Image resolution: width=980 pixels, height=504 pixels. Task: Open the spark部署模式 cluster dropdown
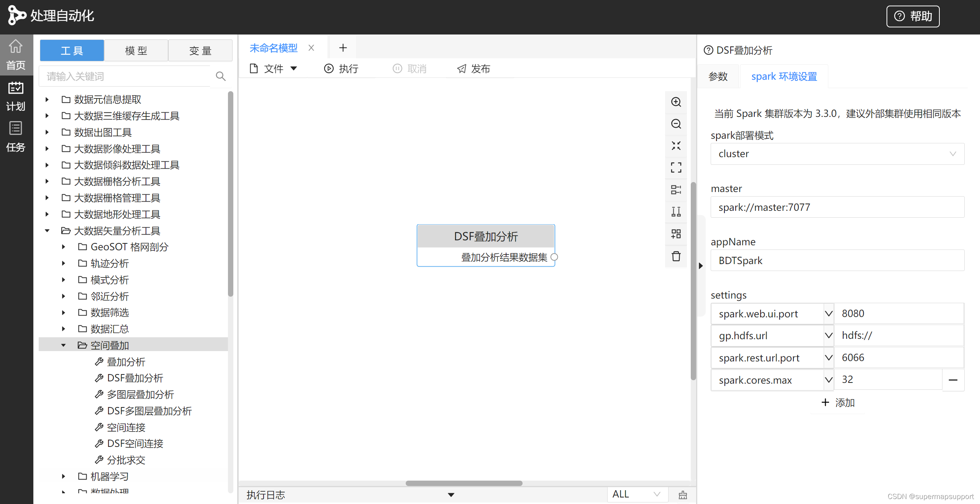pos(837,154)
